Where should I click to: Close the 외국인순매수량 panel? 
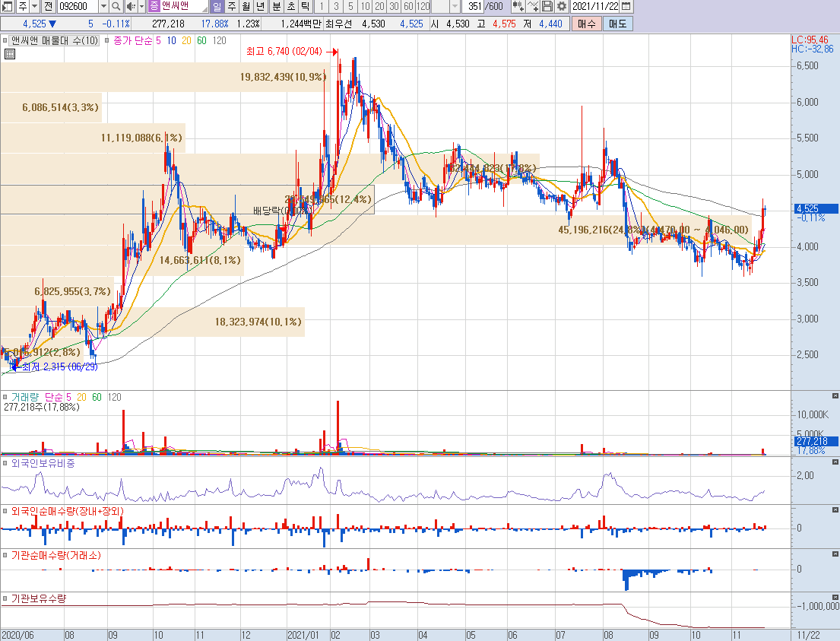835,510
